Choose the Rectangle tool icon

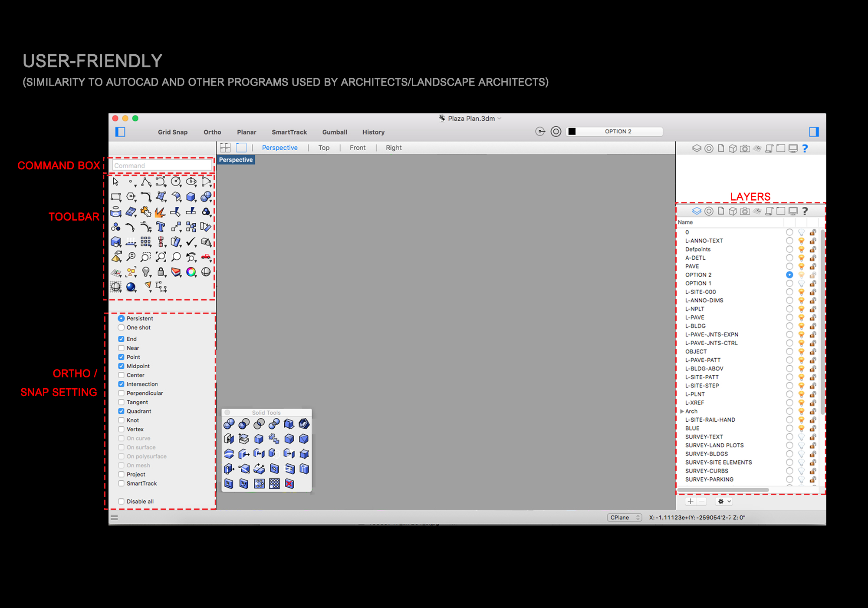point(116,197)
